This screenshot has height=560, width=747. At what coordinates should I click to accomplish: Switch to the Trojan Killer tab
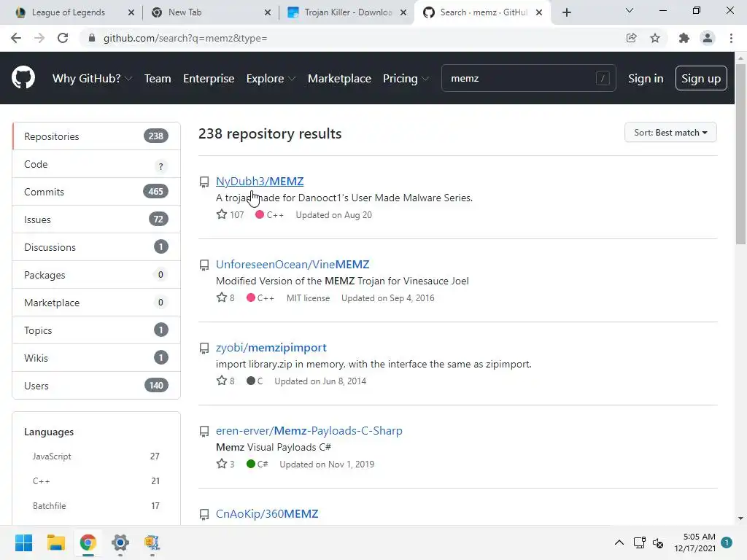pos(348,12)
